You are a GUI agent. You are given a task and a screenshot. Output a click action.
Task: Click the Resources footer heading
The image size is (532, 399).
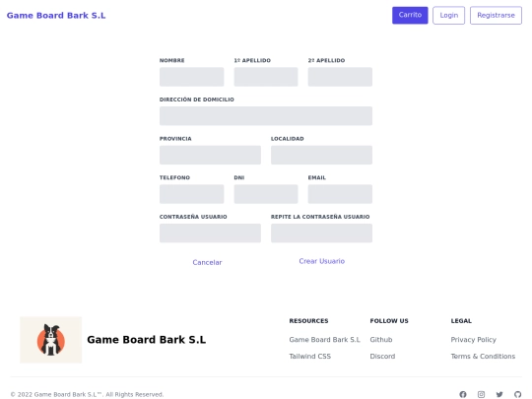308,321
